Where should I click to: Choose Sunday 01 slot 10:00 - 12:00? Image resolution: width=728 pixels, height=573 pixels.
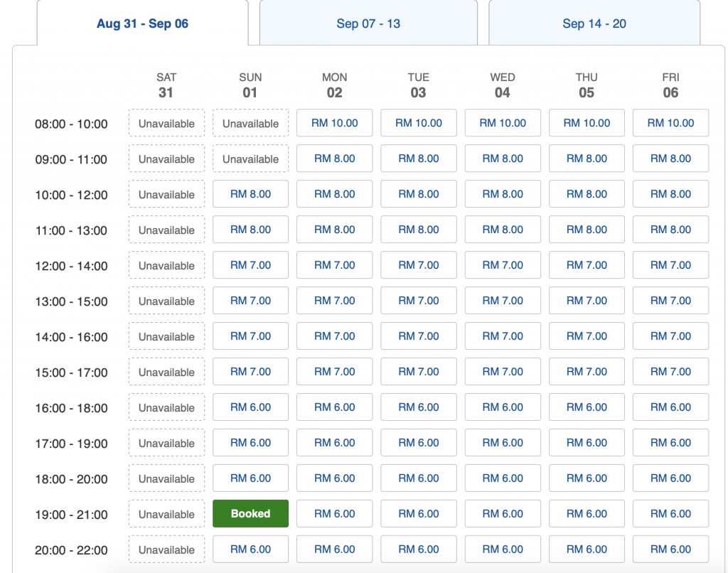pyautogui.click(x=250, y=194)
